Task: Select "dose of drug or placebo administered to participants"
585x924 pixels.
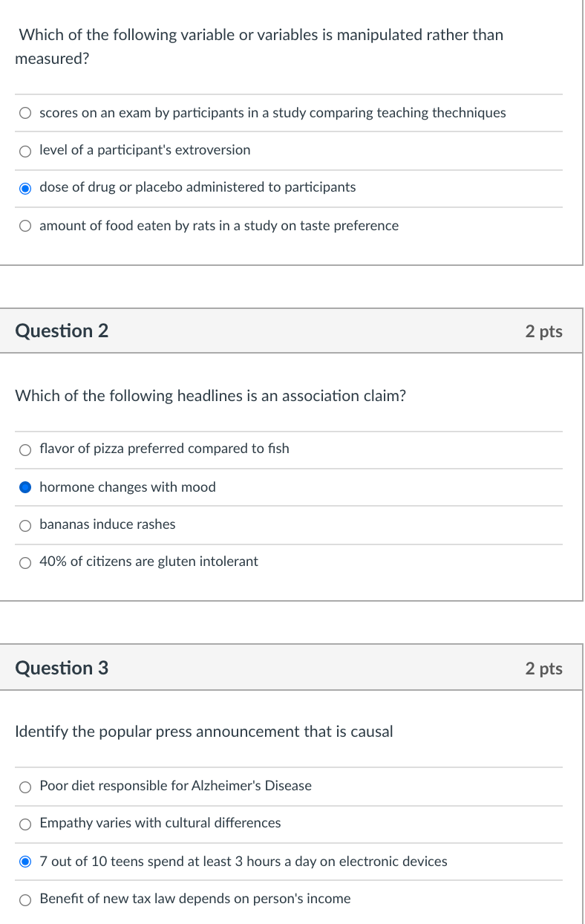Action: click(x=24, y=188)
